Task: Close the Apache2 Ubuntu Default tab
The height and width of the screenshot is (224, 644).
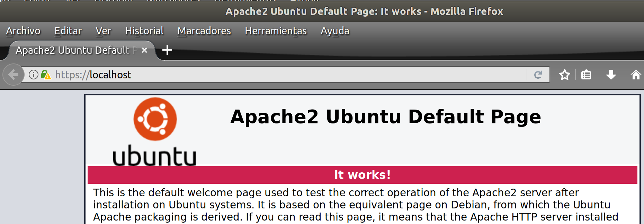Action: click(x=145, y=50)
